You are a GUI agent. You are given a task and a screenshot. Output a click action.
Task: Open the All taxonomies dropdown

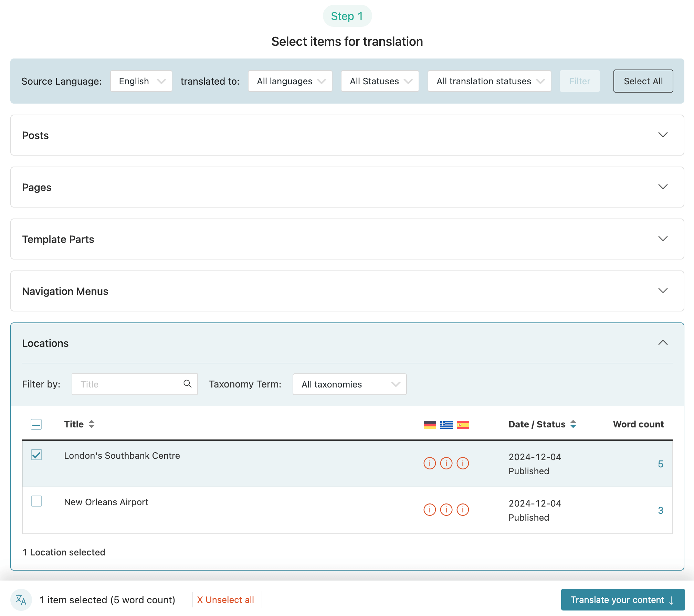[349, 384]
